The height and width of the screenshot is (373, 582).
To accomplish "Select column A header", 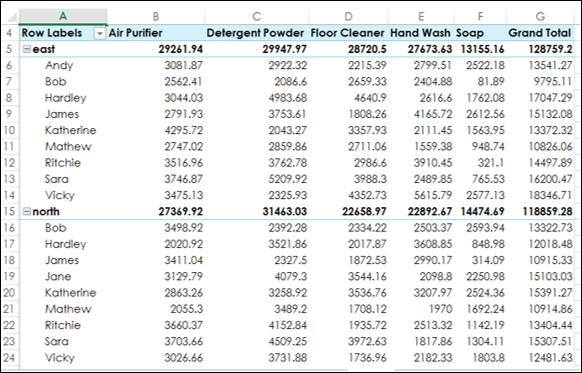I will 63,16.
